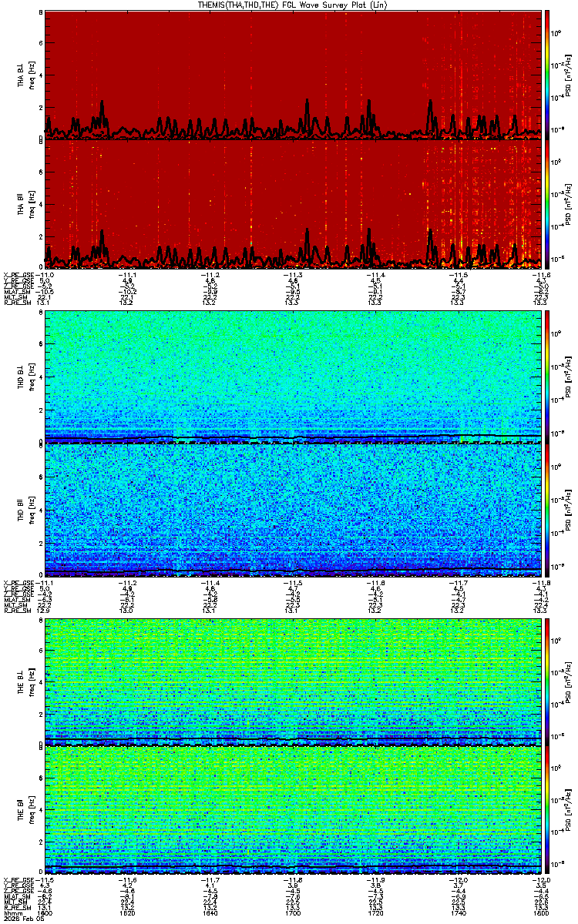Viewport: 578px width, 924px height.
Task: Click the THD B⊥ PSD color bar
Action: (x=548, y=377)
